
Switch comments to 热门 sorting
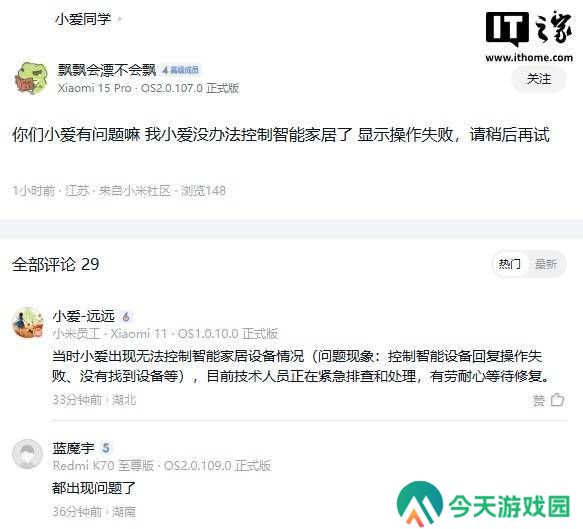(509, 264)
